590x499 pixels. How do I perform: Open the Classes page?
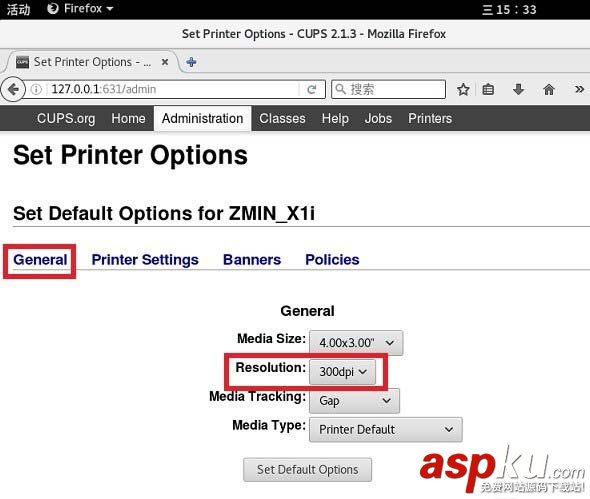pyautogui.click(x=282, y=119)
